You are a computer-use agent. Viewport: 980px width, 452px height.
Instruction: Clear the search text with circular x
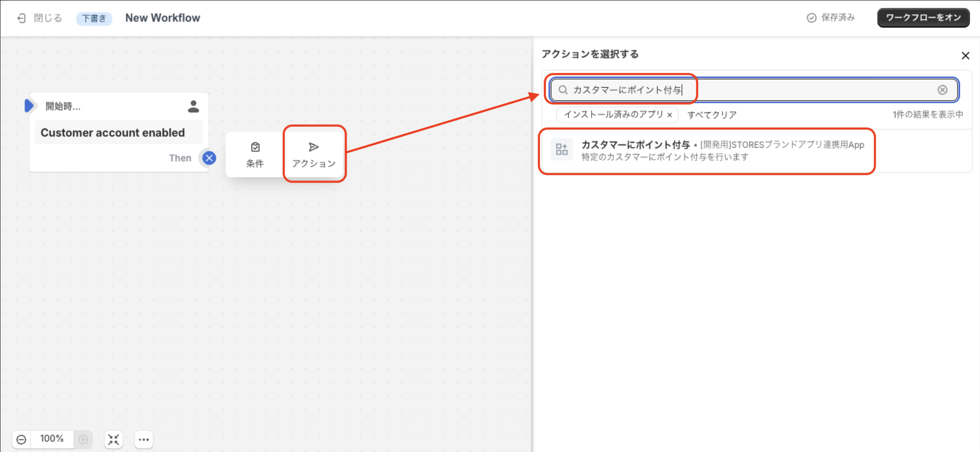tap(943, 90)
